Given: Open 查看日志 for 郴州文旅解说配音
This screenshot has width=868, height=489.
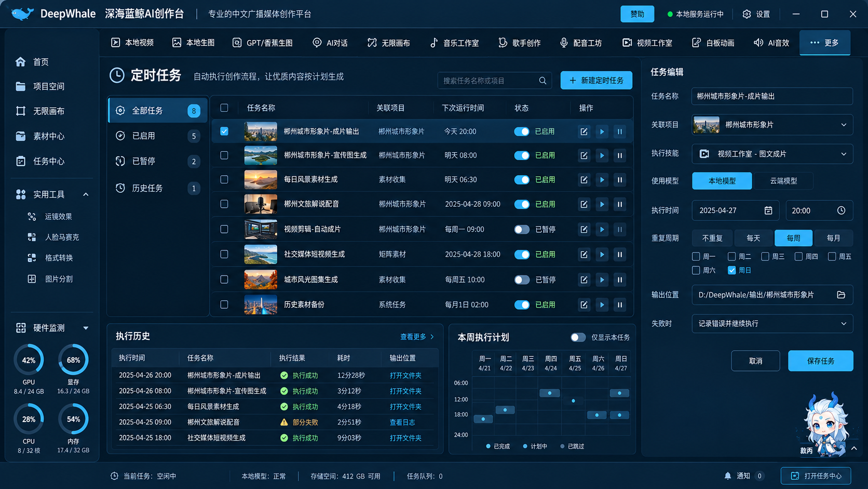Looking at the screenshot, I should (402, 422).
